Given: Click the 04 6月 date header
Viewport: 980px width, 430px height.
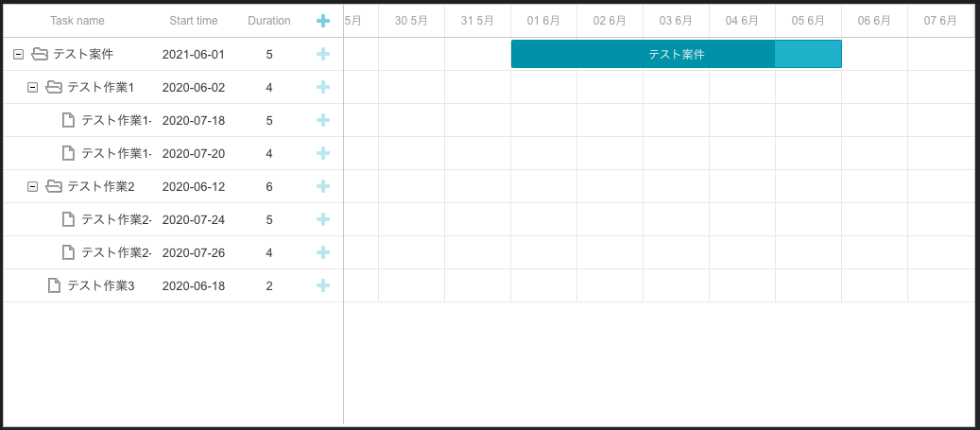Looking at the screenshot, I should [x=743, y=21].
